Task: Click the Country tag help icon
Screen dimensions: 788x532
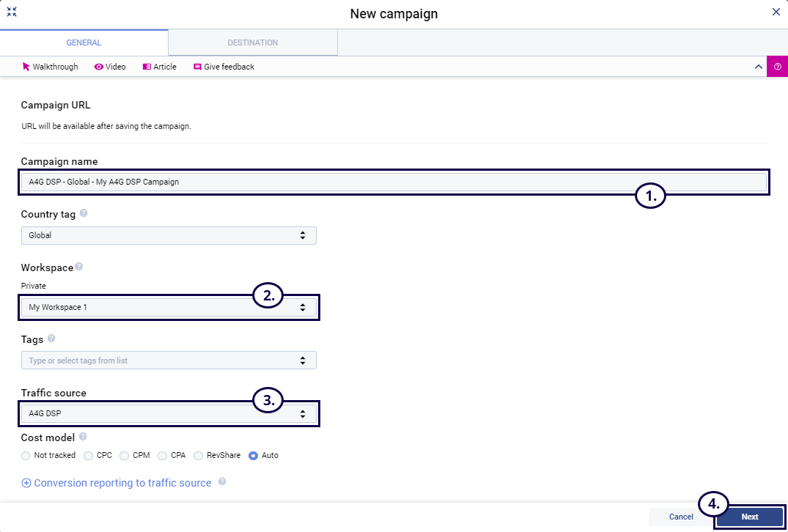Action: [84, 214]
